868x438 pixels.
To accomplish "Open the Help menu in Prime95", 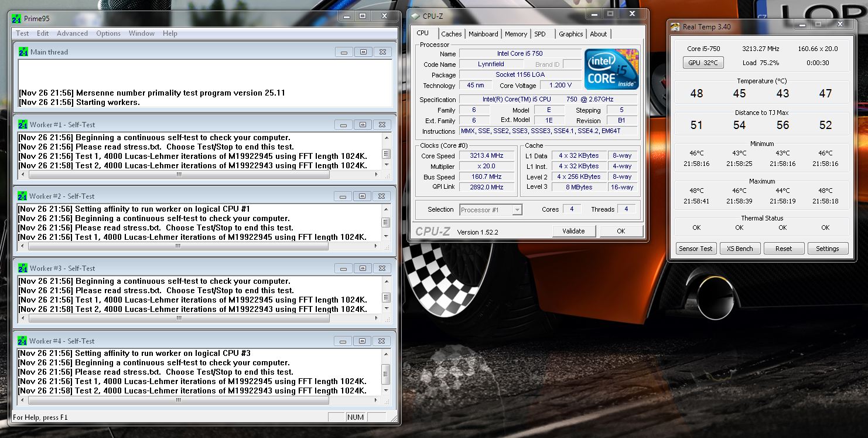I will [x=170, y=33].
